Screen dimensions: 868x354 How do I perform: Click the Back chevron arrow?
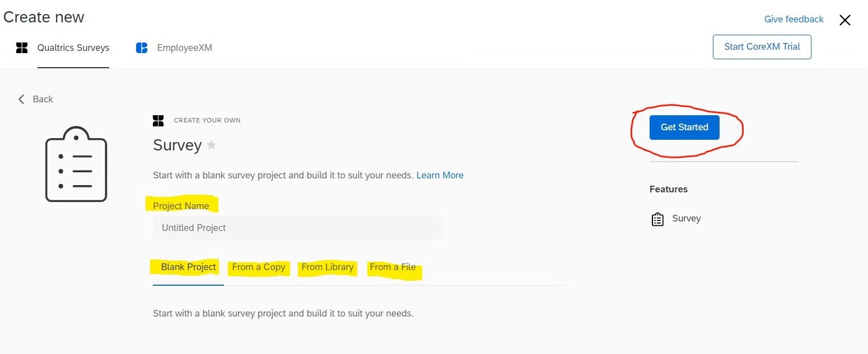click(x=21, y=99)
